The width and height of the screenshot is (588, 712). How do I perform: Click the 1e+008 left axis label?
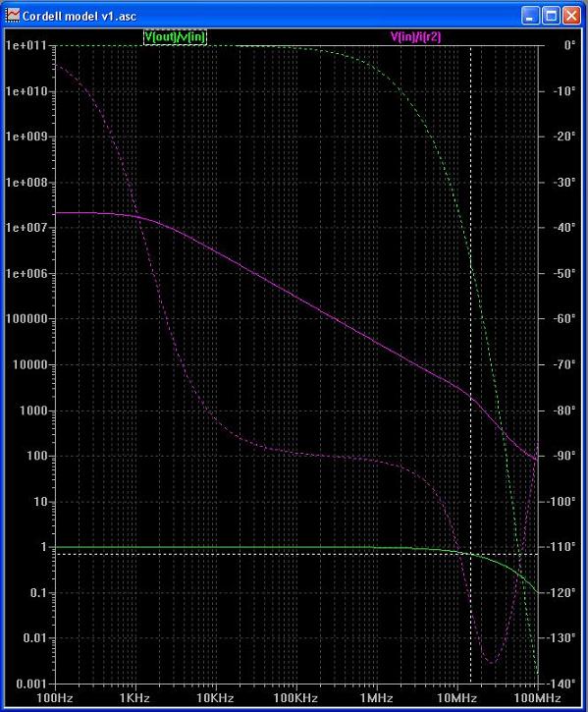pyautogui.click(x=27, y=183)
